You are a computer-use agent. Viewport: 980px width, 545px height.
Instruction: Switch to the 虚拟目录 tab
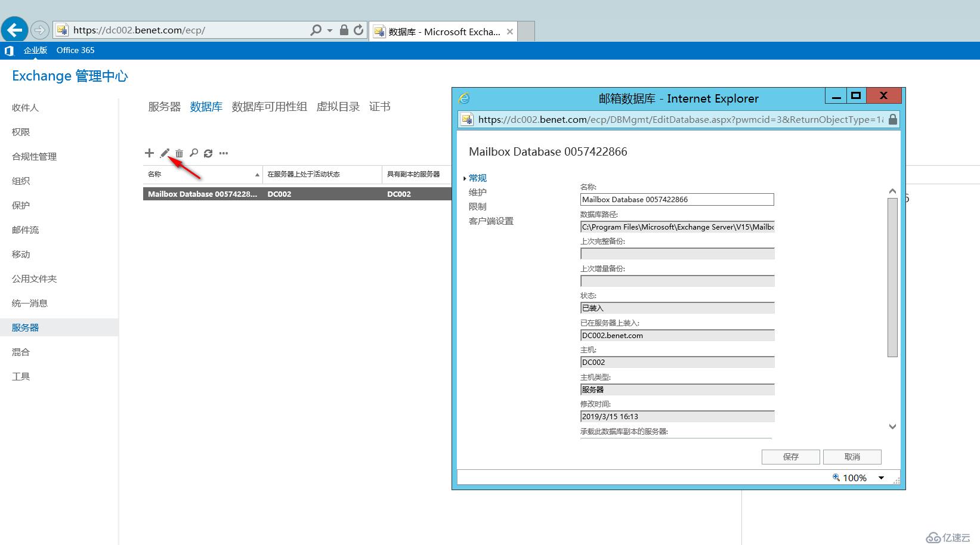click(338, 107)
